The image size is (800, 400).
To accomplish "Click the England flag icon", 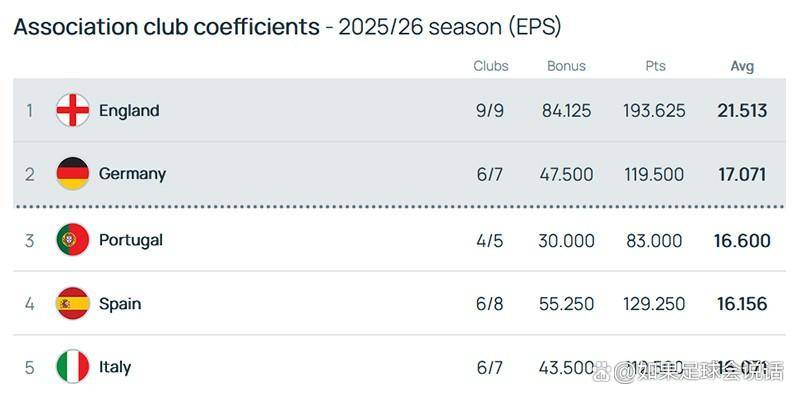I will click(73, 110).
